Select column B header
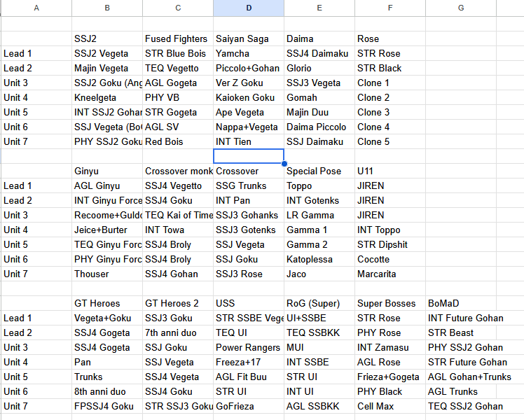Image resolution: width=524 pixels, height=420 pixels. (107, 8)
